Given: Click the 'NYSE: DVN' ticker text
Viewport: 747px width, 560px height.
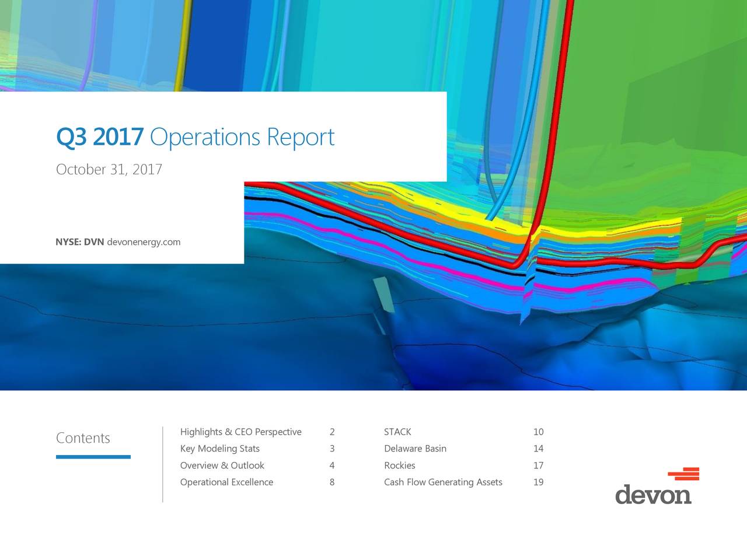Looking at the screenshot, I should pos(79,242).
